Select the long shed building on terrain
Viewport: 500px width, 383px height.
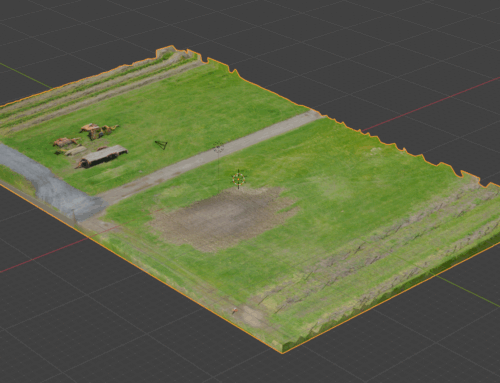coord(103,156)
